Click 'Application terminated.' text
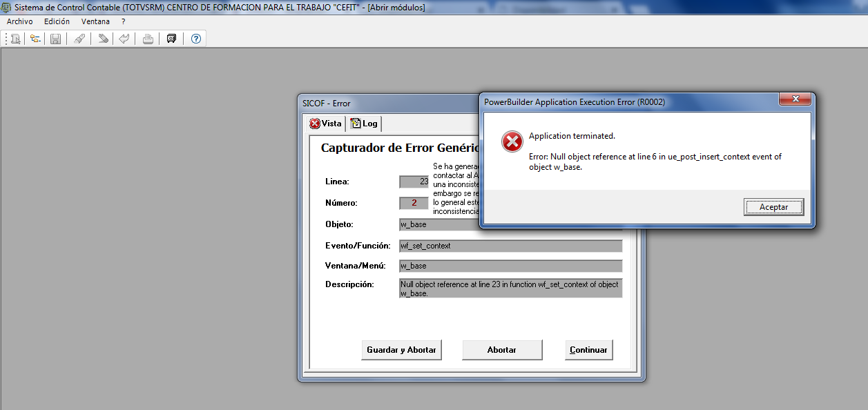The width and height of the screenshot is (868, 410). pyautogui.click(x=572, y=136)
